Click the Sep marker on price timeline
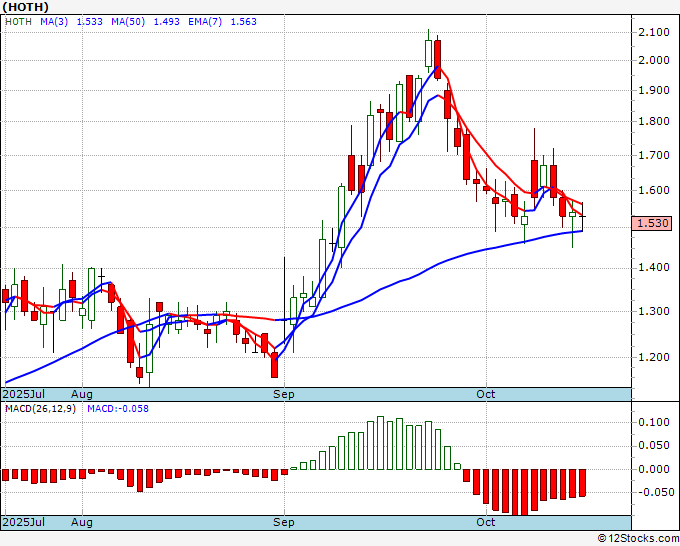This screenshot has width=680, height=546. [x=284, y=395]
